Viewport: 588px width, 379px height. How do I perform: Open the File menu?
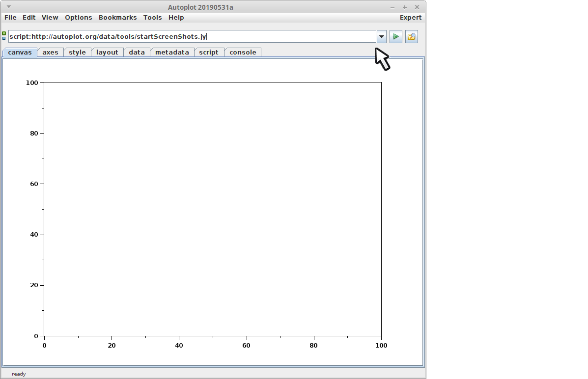tap(10, 18)
